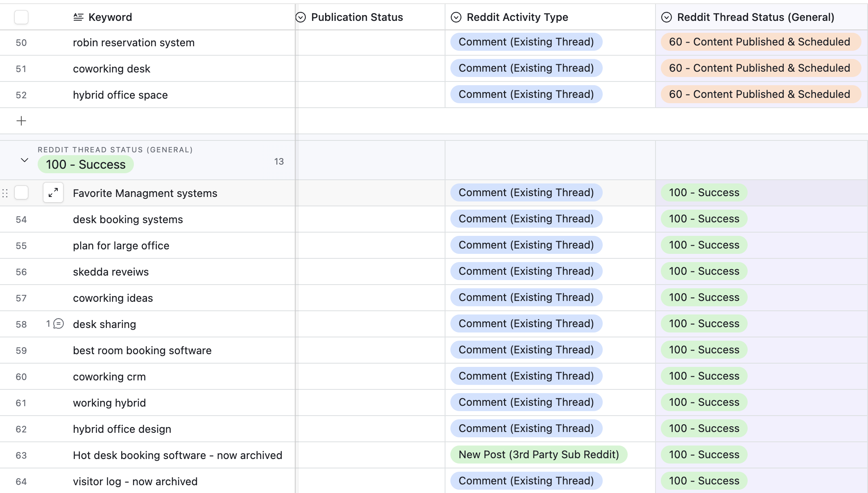Select the Keyword column header
The image size is (868, 493).
click(x=110, y=17)
